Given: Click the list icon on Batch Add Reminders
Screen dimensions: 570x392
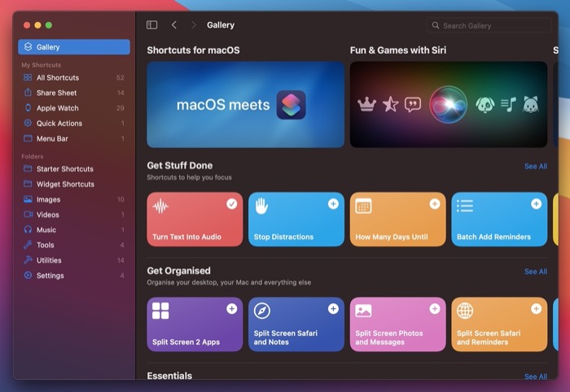Looking at the screenshot, I should [x=465, y=206].
